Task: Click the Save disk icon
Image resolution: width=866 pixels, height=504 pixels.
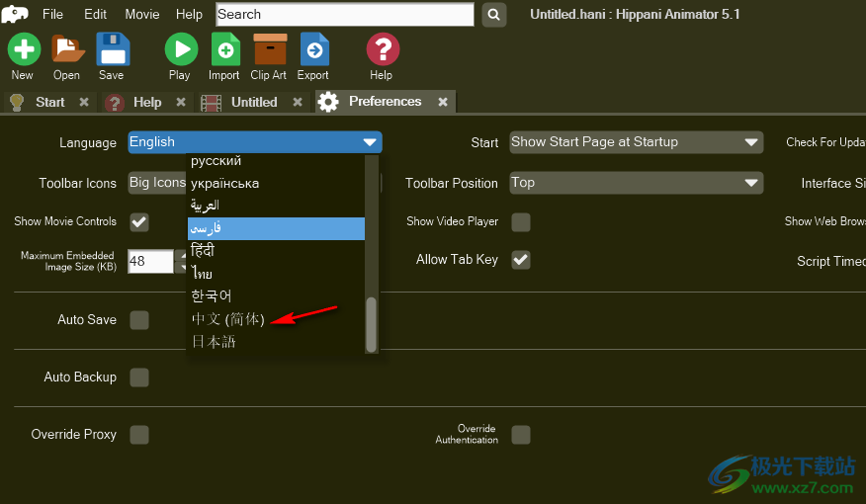Action: pos(112,49)
